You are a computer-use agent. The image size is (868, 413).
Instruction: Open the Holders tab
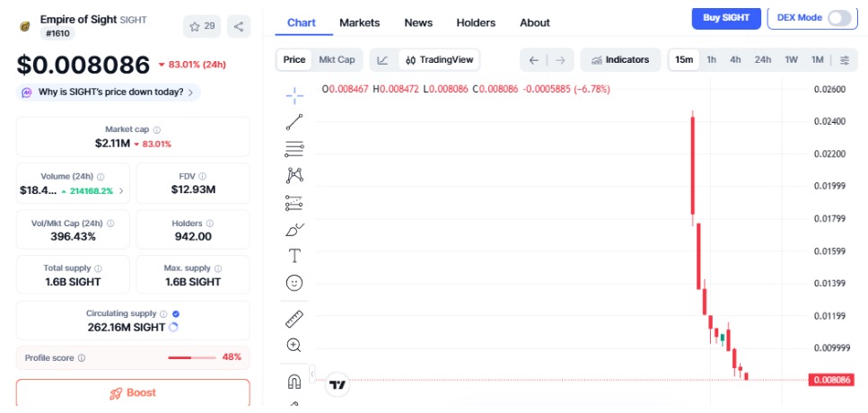point(476,22)
